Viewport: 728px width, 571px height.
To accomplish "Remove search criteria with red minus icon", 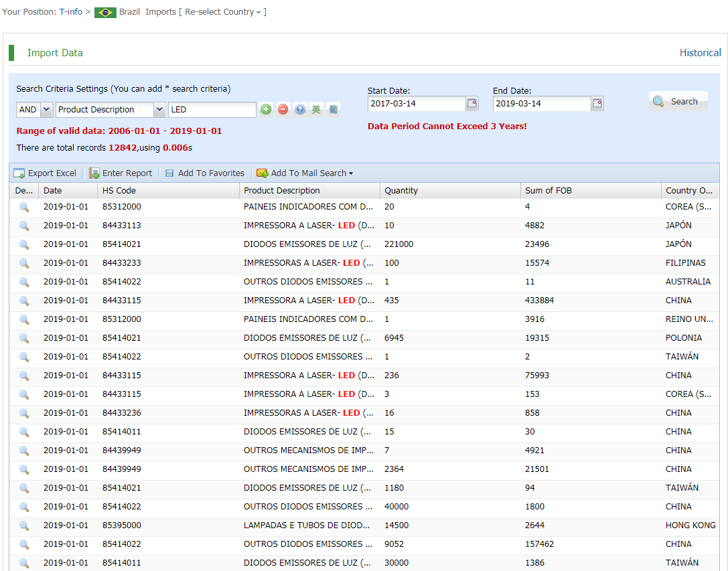I will 283,110.
